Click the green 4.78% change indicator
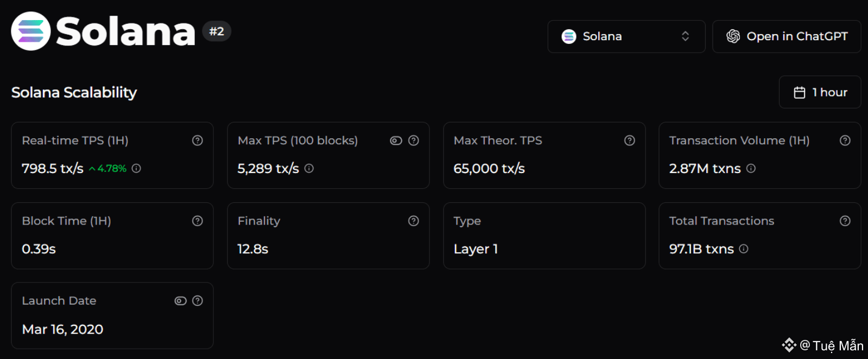This screenshot has width=868, height=359. tap(108, 169)
